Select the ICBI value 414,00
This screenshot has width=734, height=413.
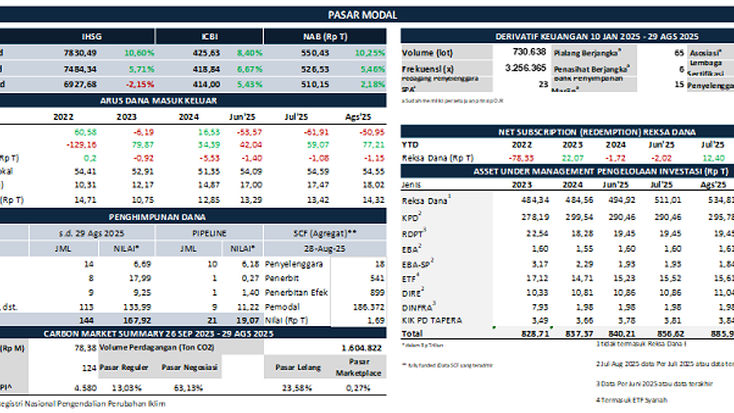click(x=206, y=84)
